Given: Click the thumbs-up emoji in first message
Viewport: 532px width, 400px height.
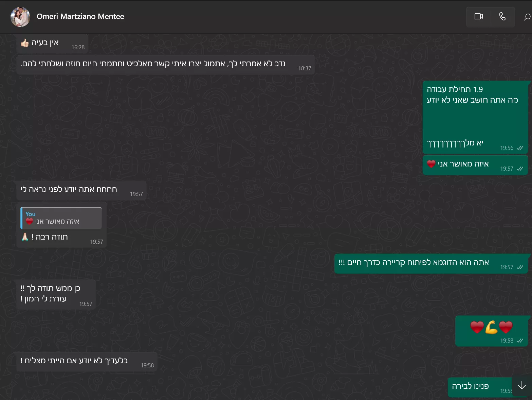Looking at the screenshot, I should [x=25, y=43].
